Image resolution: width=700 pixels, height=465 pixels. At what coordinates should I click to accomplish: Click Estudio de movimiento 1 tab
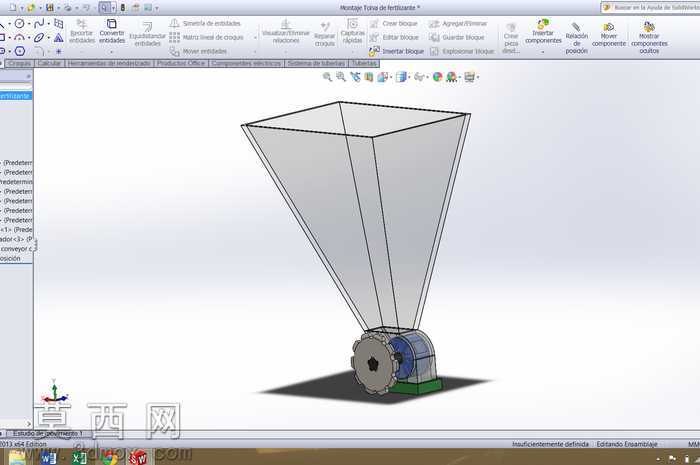tap(47, 433)
